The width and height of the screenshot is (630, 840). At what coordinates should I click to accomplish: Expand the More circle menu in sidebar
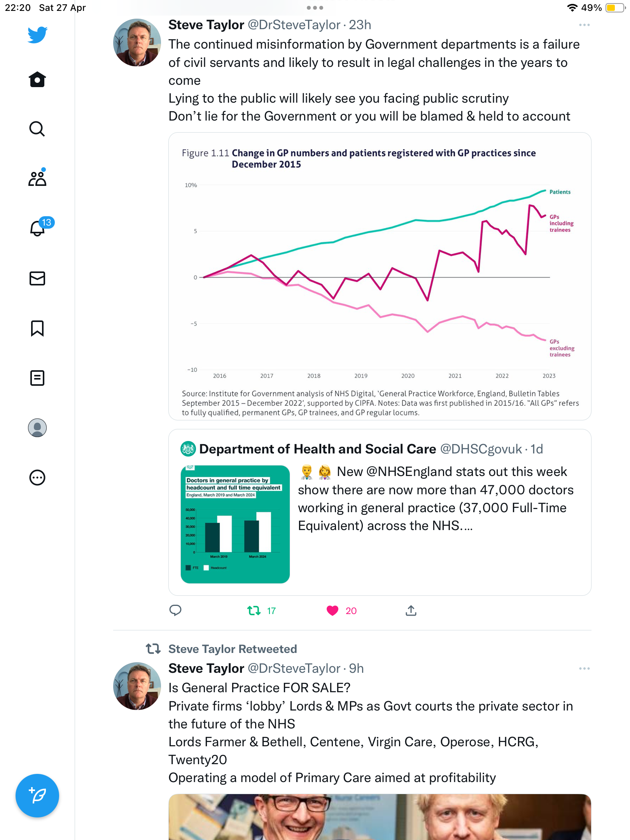click(37, 478)
